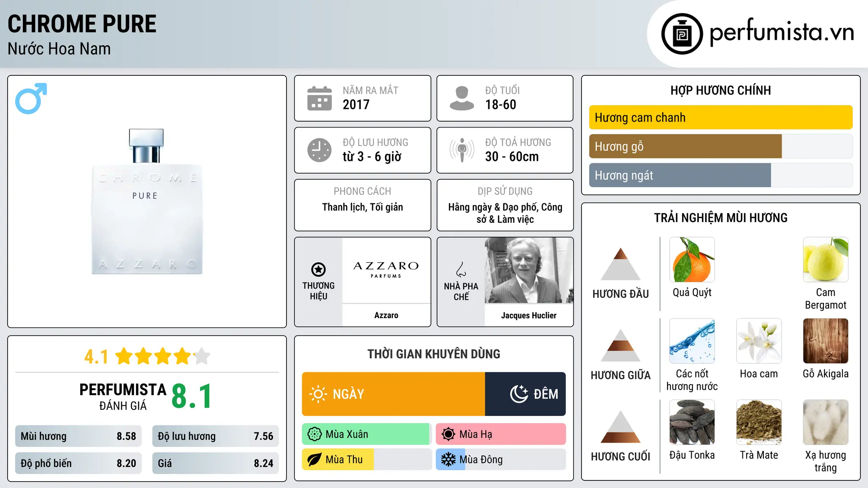This screenshot has height=488, width=868.
Task: Click the 4.1 orange rating number
Action: [x=96, y=357]
